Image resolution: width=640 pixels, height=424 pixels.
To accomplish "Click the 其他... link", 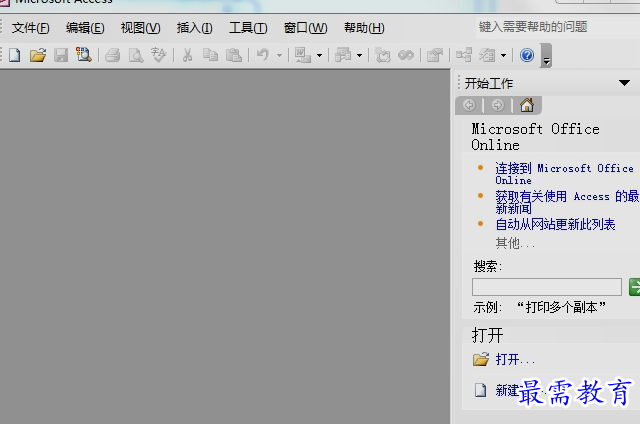I will 515,243.
